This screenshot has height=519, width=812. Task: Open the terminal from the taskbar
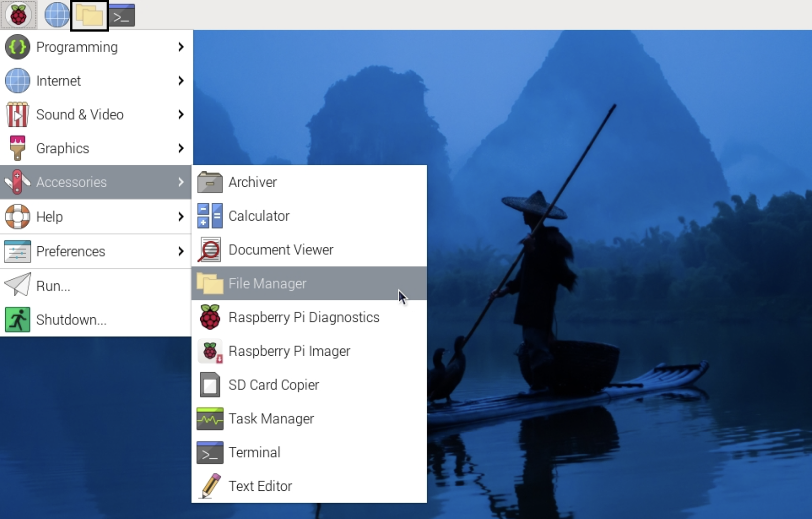click(123, 15)
